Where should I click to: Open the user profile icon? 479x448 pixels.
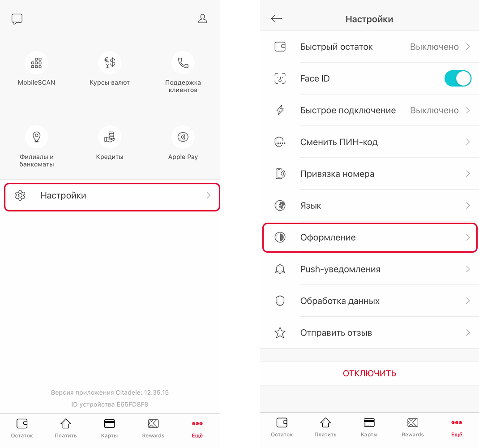coord(202,19)
